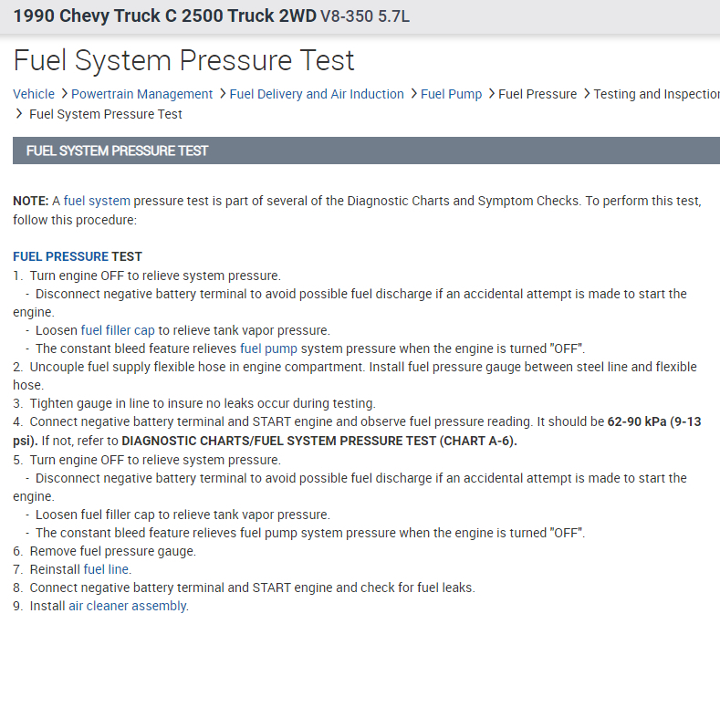Screen dimensions: 720x728
Task: Select the Testing and Inspection breadcrumb item
Action: [x=656, y=94]
